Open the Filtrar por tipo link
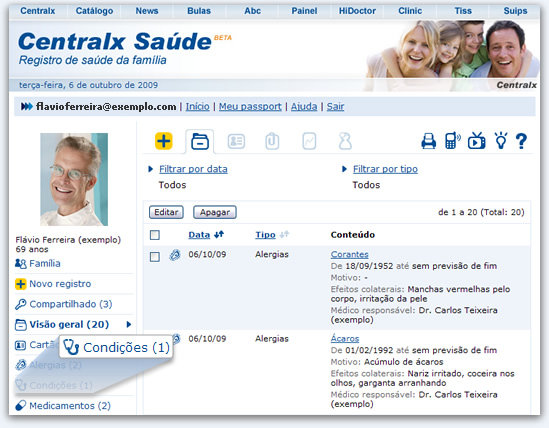 pos(385,169)
